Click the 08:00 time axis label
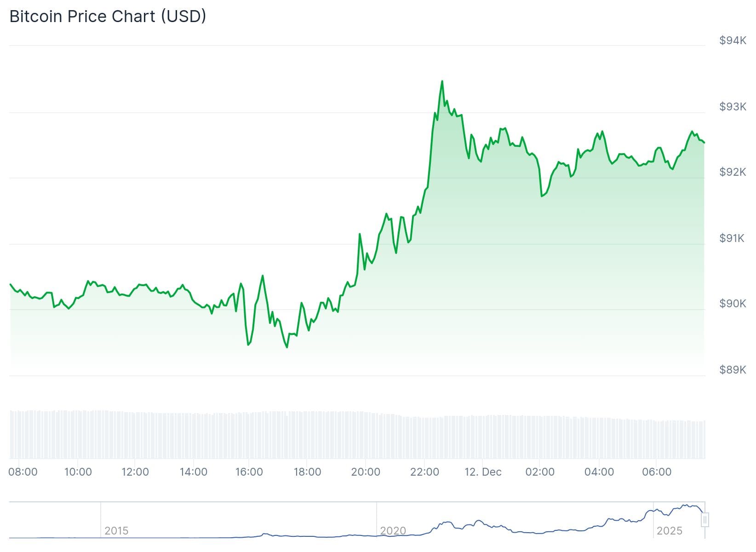 pos(23,472)
